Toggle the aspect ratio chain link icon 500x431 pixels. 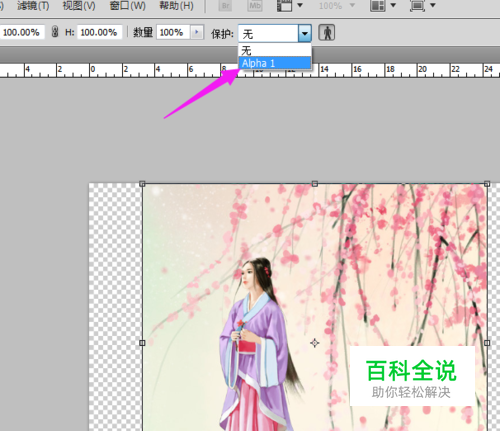click(55, 32)
